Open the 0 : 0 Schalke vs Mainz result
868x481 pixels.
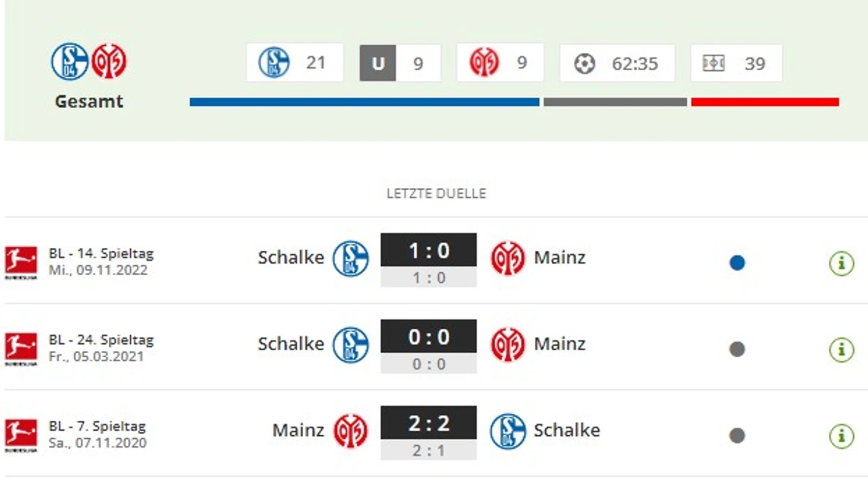pyautogui.click(x=429, y=337)
